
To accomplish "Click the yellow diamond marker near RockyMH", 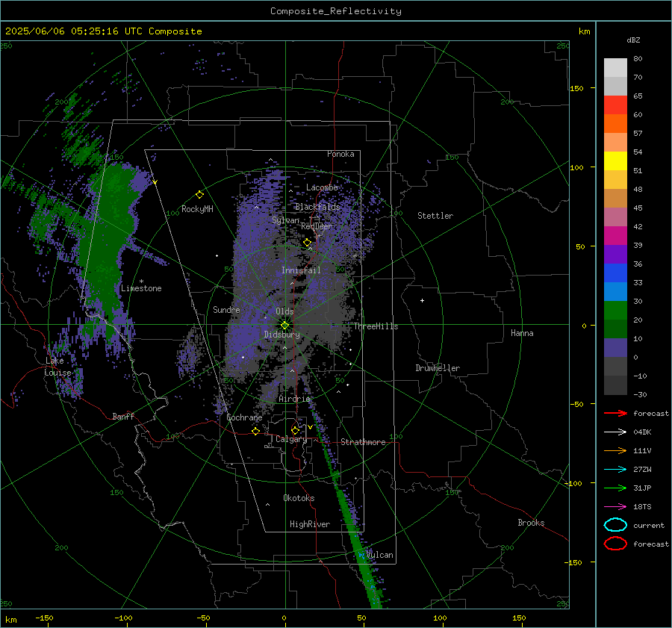I will (199, 195).
